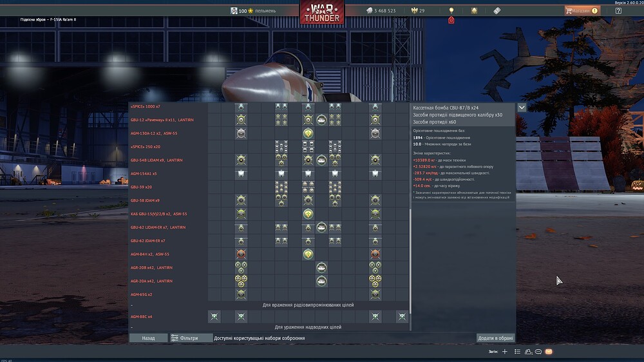Select yellow ASW-55 pod icon in AGM-84H row
This screenshot has width=644, height=362.
[308, 254]
